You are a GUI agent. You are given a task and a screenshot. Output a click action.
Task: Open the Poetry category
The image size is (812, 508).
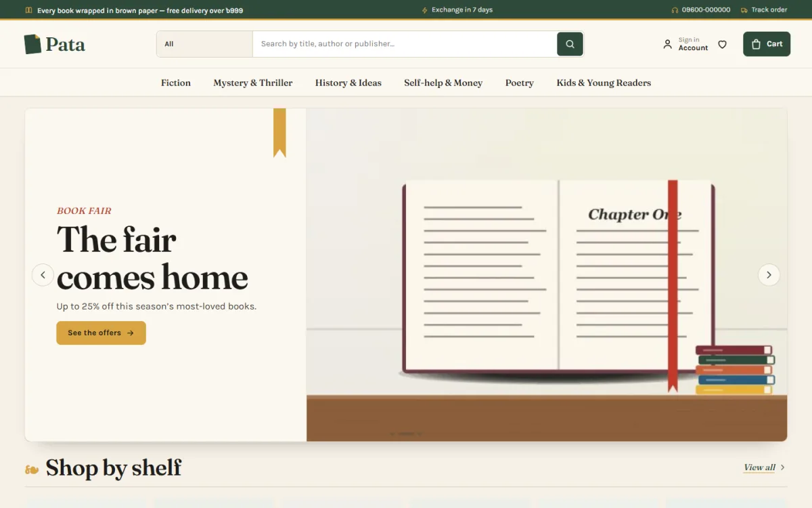tap(520, 83)
